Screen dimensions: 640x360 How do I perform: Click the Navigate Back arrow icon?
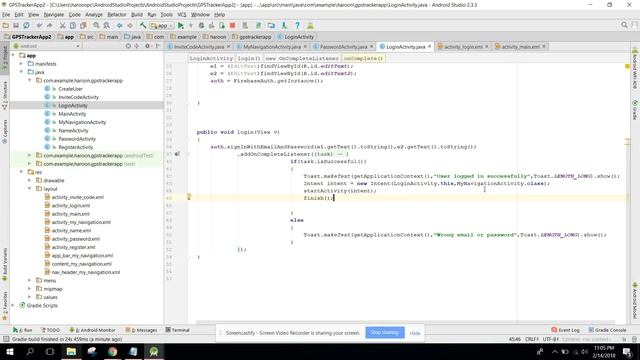(x=119, y=25)
